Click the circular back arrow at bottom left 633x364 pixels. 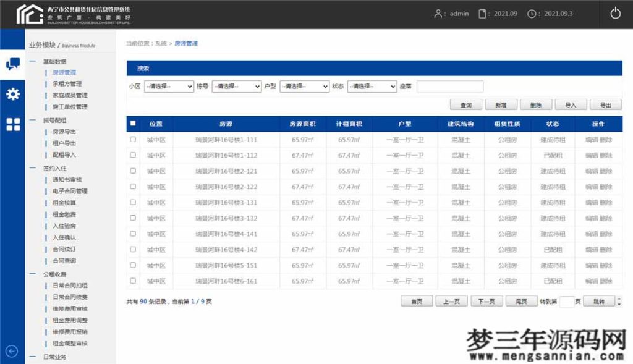click(11, 350)
